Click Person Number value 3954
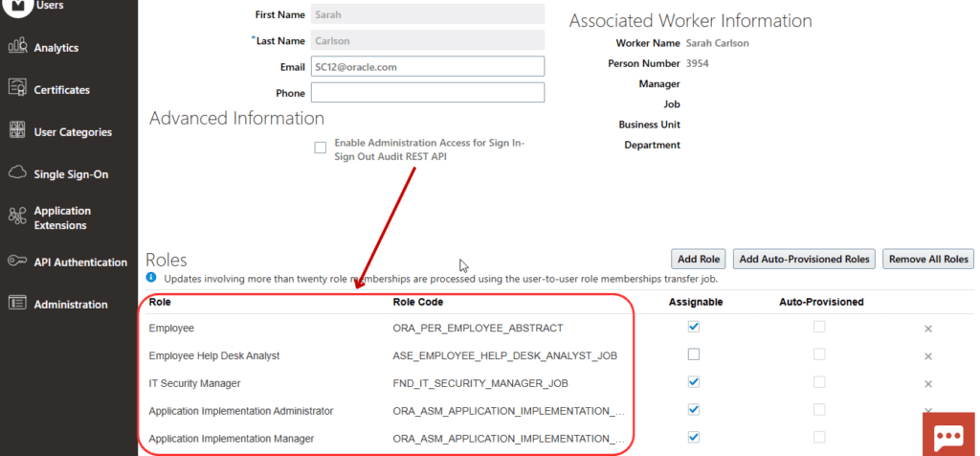This screenshot has height=456, width=980. (x=698, y=64)
